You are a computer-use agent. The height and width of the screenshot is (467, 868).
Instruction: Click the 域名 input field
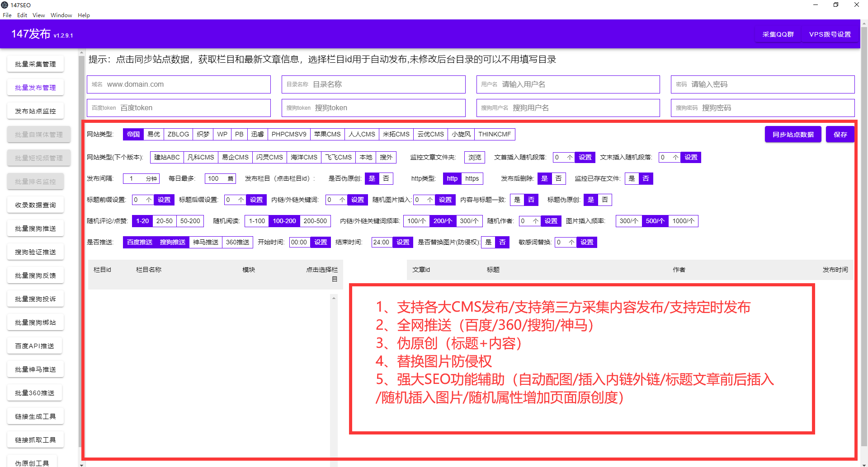(x=178, y=84)
